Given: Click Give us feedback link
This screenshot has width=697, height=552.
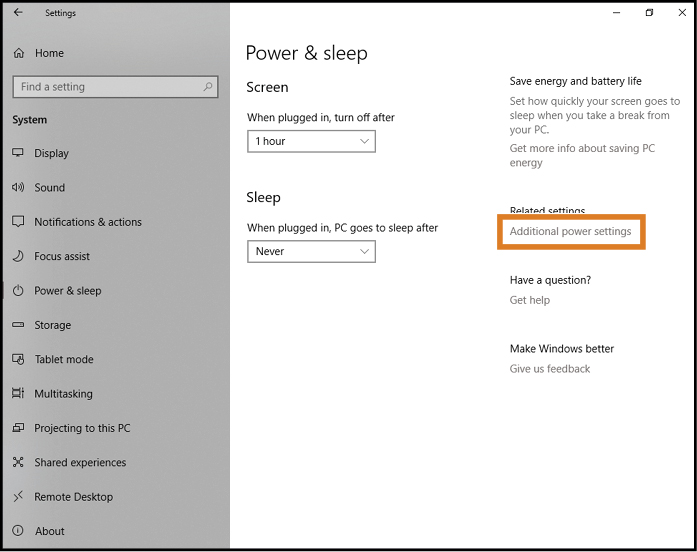Looking at the screenshot, I should [x=550, y=369].
